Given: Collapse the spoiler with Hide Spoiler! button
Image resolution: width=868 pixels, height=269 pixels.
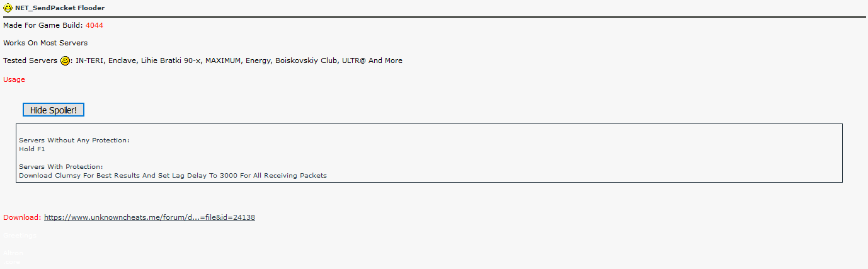Looking at the screenshot, I should point(53,110).
